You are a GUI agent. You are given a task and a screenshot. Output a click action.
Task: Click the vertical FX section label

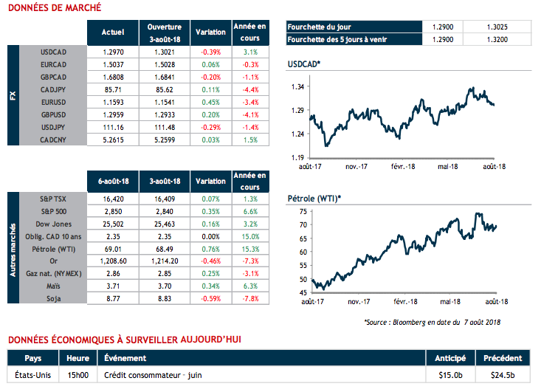coord(13,96)
